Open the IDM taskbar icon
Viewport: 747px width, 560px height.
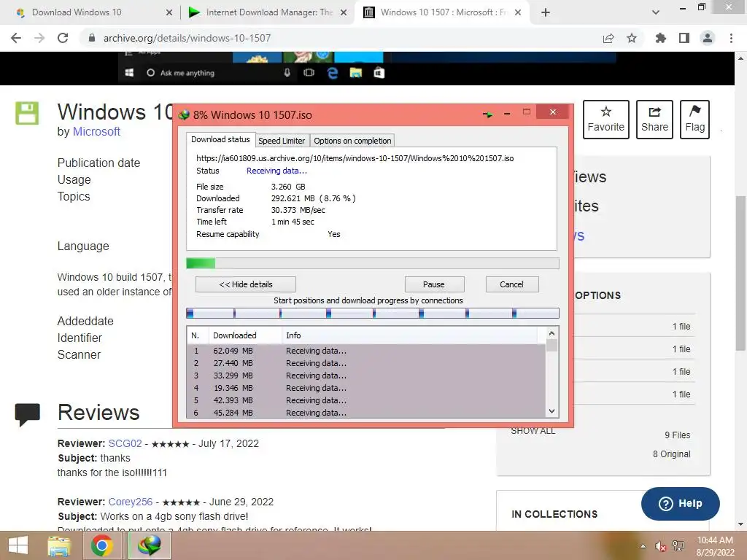tap(149, 545)
